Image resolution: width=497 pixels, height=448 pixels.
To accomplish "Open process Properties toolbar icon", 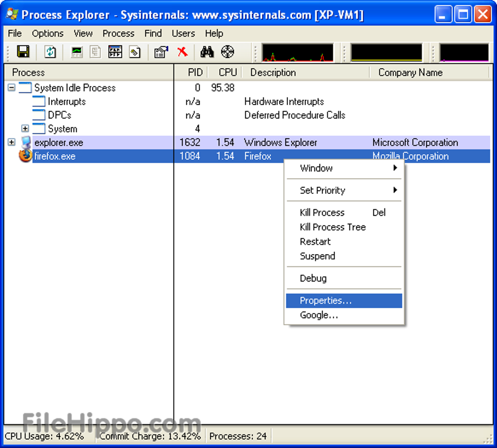I will click(x=161, y=52).
